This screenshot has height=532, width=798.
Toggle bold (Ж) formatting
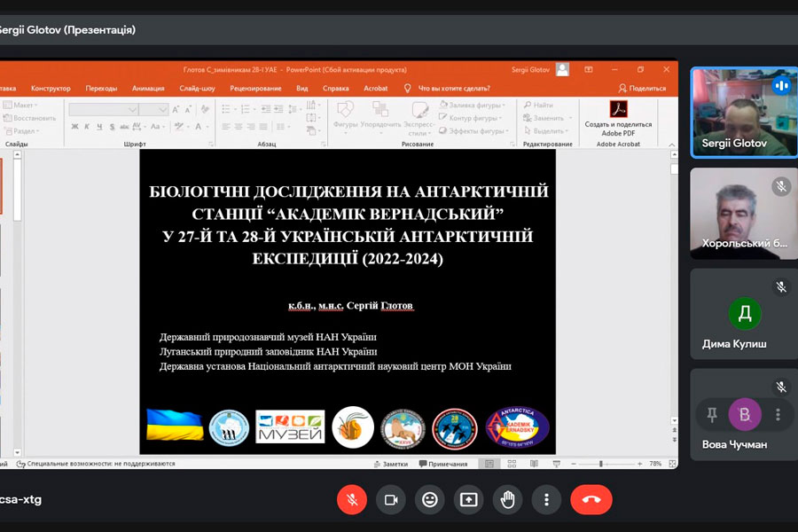click(74, 126)
